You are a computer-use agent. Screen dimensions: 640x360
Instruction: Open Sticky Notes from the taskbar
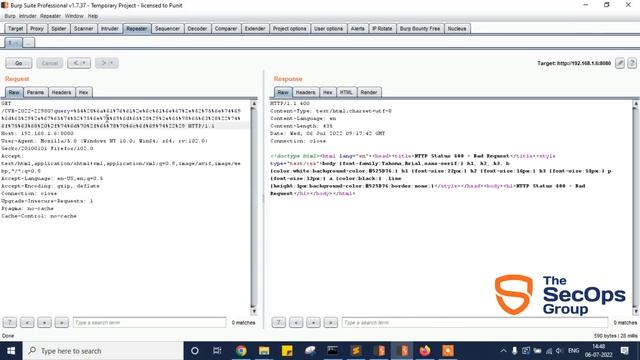point(287,351)
